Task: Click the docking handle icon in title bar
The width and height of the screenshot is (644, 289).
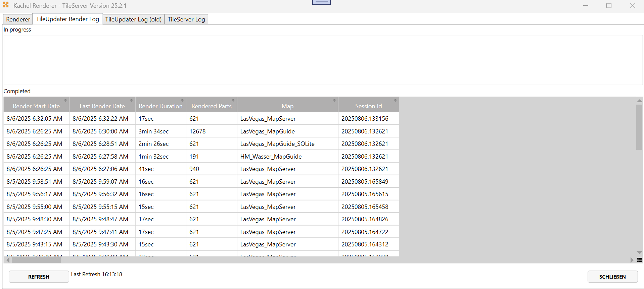Action: (321, 2)
